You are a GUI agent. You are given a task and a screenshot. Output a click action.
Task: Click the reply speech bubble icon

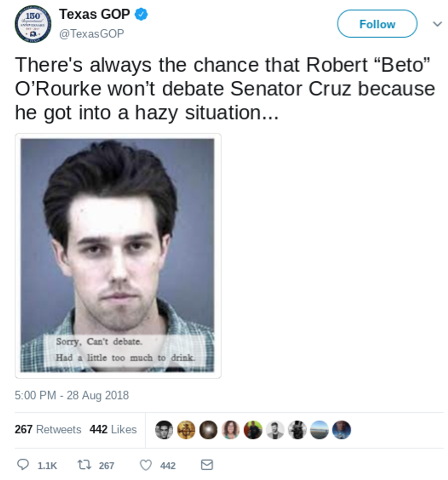pos(23,465)
